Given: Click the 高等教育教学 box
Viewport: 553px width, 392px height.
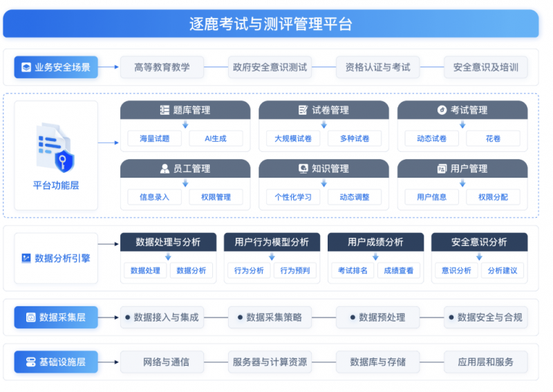Looking at the screenshot, I should pos(162,67).
